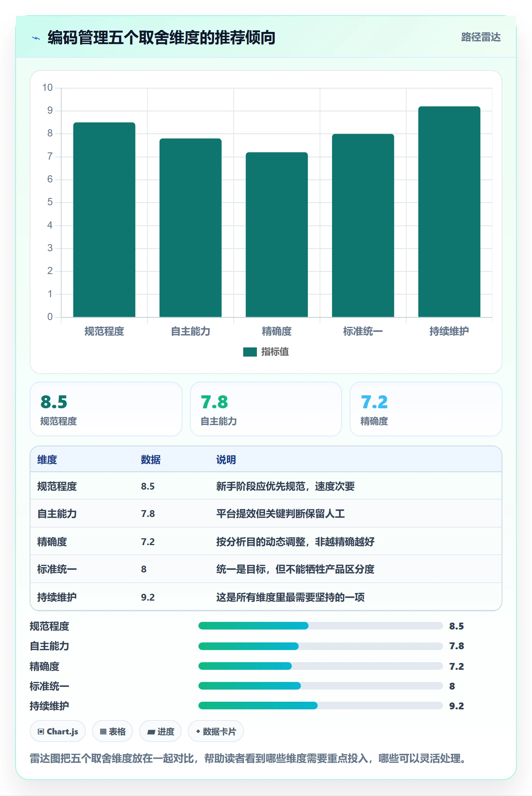Click the 持续维护 x-axis label under the chart
Screen dimensions: 532x796
[449, 331]
